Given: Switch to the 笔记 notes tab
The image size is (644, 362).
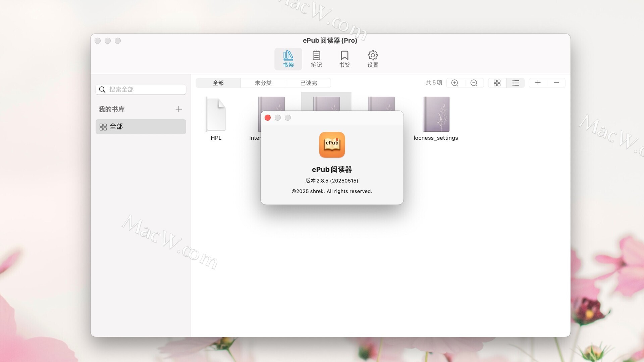Looking at the screenshot, I should pos(316,59).
